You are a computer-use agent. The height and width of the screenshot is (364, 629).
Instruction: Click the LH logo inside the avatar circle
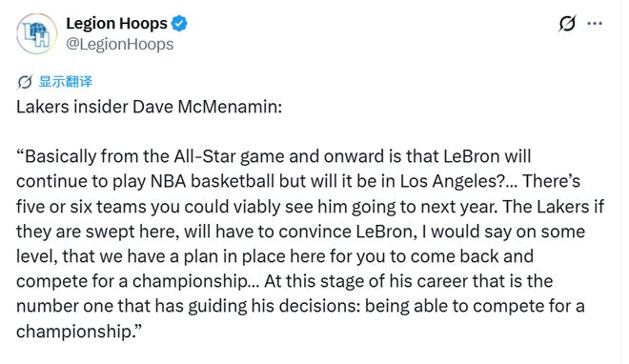click(x=36, y=34)
